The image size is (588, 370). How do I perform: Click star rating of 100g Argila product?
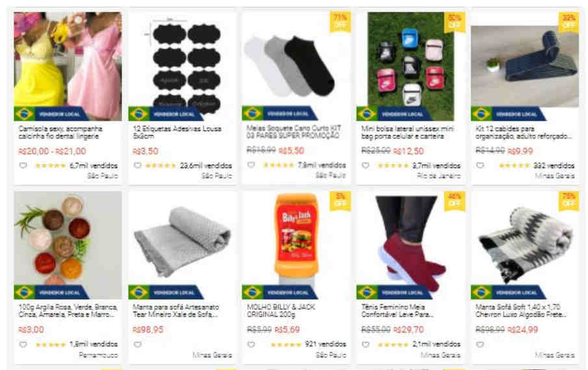pos(50,345)
